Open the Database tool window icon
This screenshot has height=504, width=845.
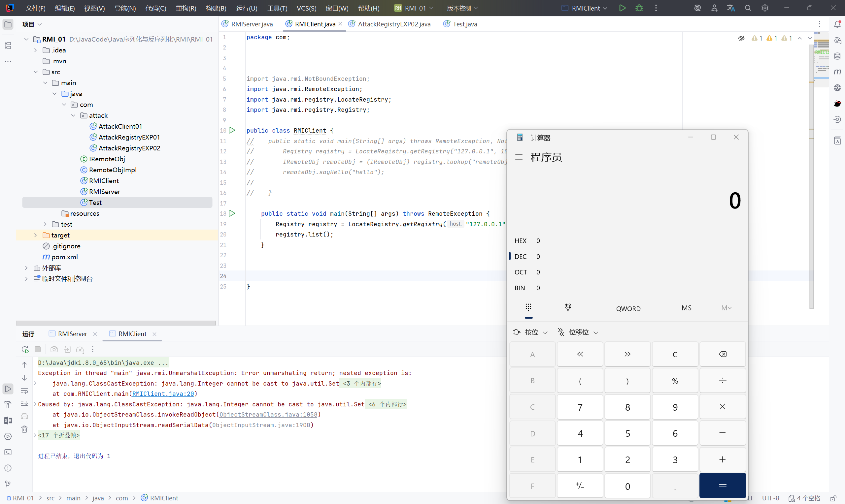tap(837, 56)
